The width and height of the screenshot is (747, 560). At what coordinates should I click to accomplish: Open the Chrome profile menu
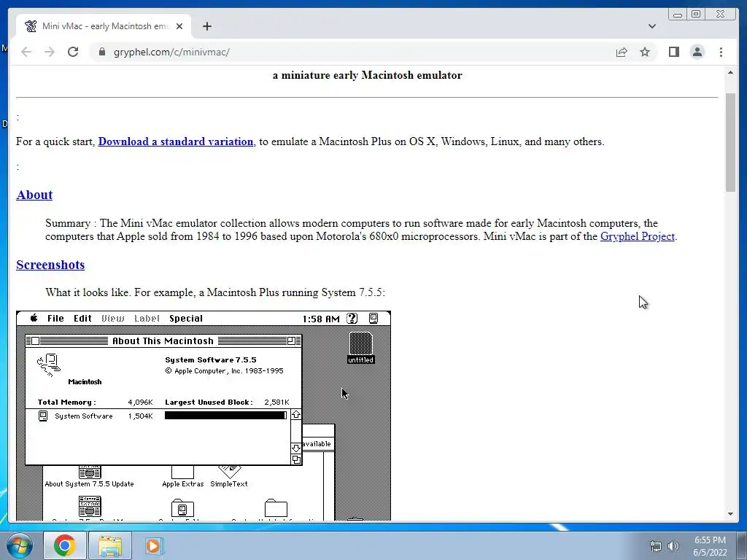pyautogui.click(x=697, y=52)
